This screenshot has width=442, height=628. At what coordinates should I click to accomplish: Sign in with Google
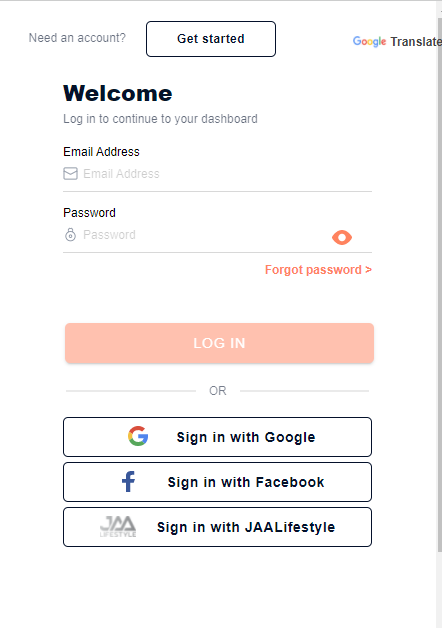pyautogui.click(x=217, y=437)
